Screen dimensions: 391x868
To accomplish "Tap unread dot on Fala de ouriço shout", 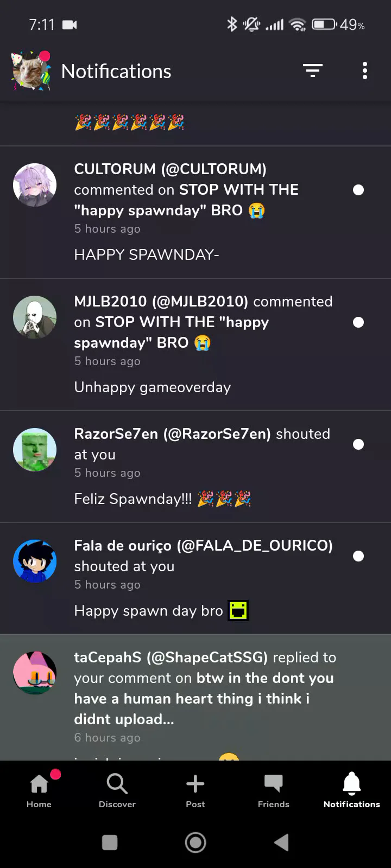I will [x=358, y=556].
